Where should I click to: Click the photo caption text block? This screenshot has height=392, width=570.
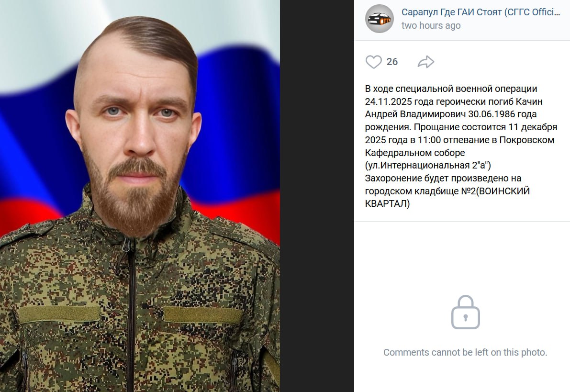pyautogui.click(x=461, y=146)
